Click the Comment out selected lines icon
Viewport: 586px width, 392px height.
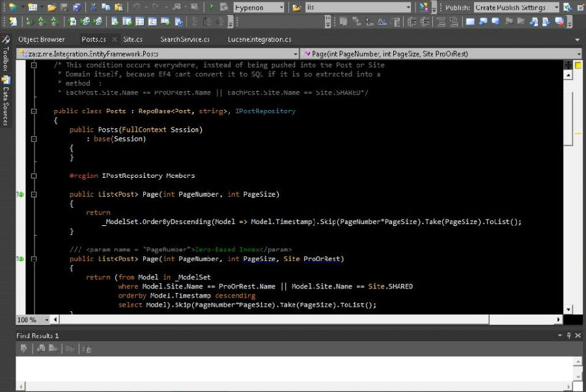point(441,22)
